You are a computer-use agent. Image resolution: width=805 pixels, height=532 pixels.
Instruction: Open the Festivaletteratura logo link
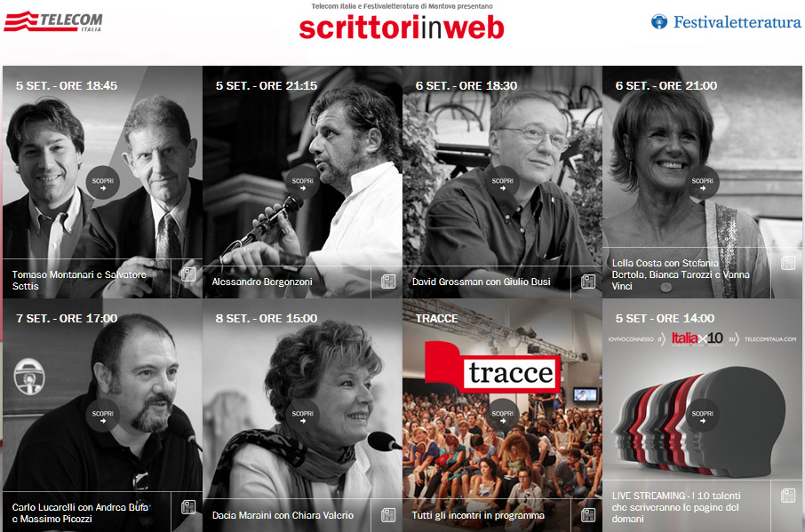[726, 22]
